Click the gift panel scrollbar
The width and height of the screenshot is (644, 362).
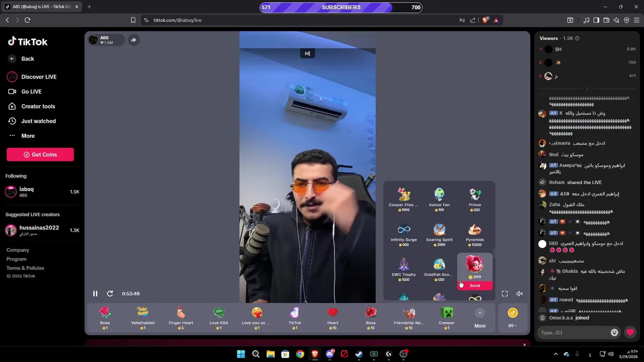coord(494,254)
